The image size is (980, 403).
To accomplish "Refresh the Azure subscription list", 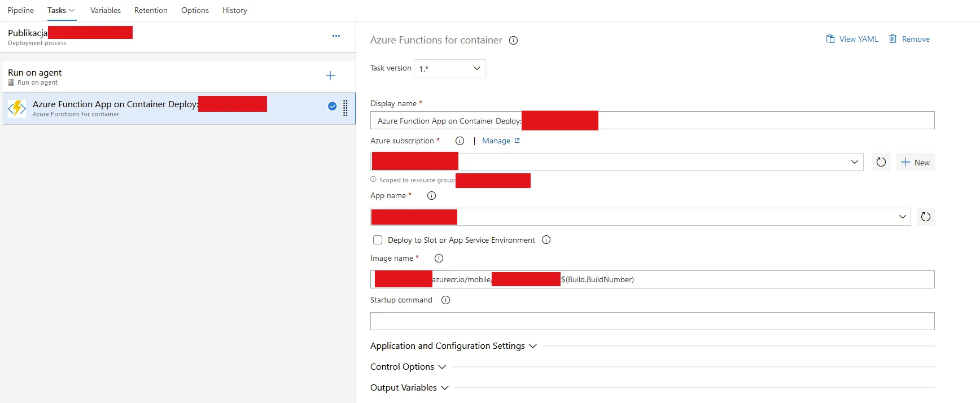I will pyautogui.click(x=881, y=163).
